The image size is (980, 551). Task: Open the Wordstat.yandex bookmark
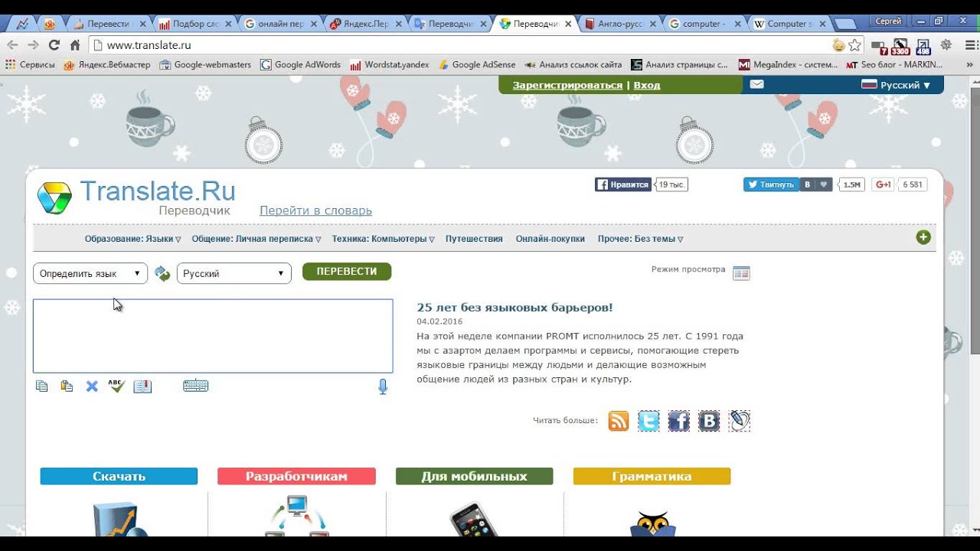coord(390,65)
